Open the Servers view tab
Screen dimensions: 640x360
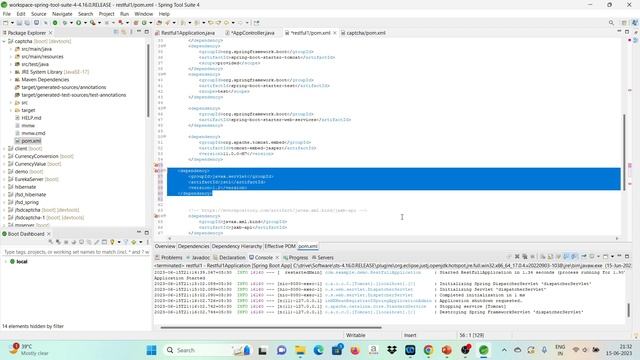tap(323, 258)
